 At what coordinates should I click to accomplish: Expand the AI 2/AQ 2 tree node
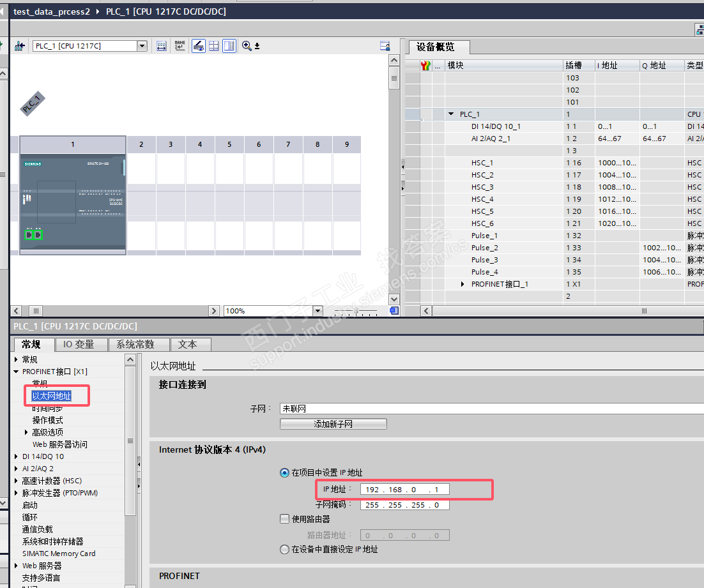tap(16, 468)
